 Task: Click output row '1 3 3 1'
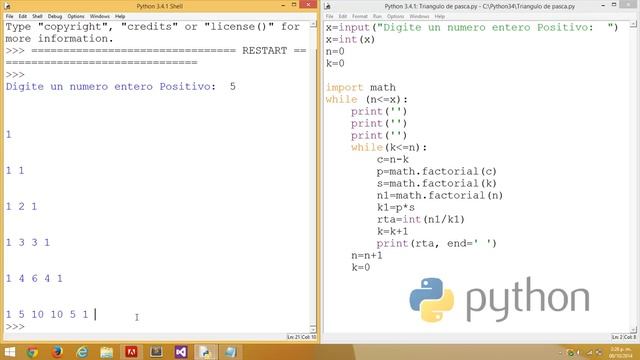[28, 242]
